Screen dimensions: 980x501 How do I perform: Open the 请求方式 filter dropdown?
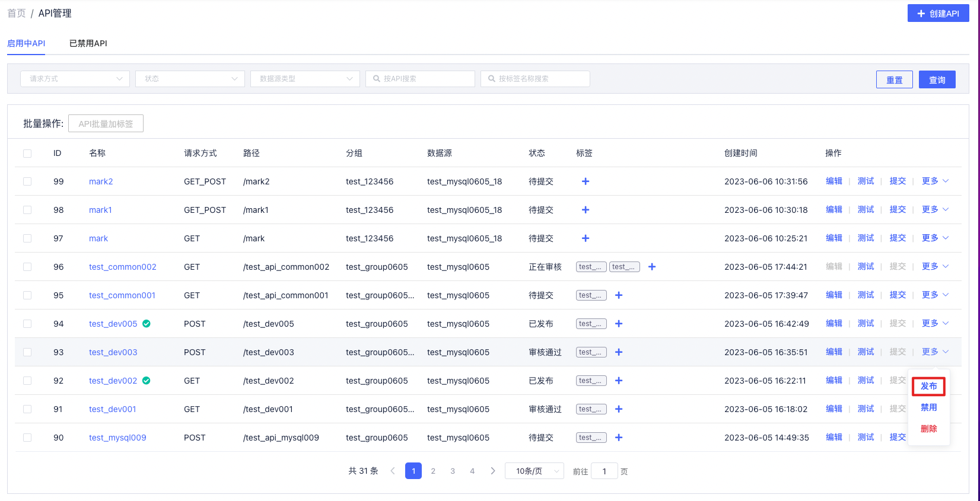tap(75, 79)
